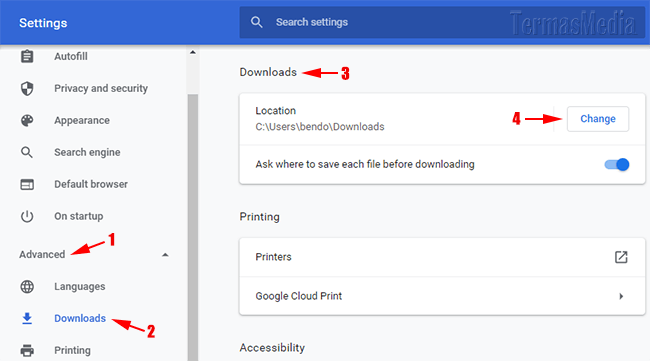
Task: Open the Printers row
Action: coord(442,257)
